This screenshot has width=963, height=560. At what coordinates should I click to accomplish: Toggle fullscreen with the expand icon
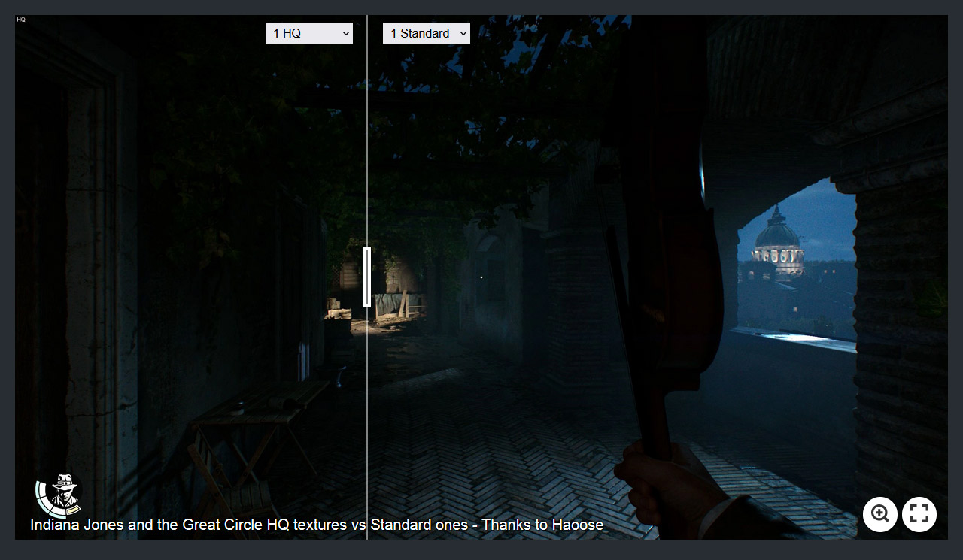(919, 514)
